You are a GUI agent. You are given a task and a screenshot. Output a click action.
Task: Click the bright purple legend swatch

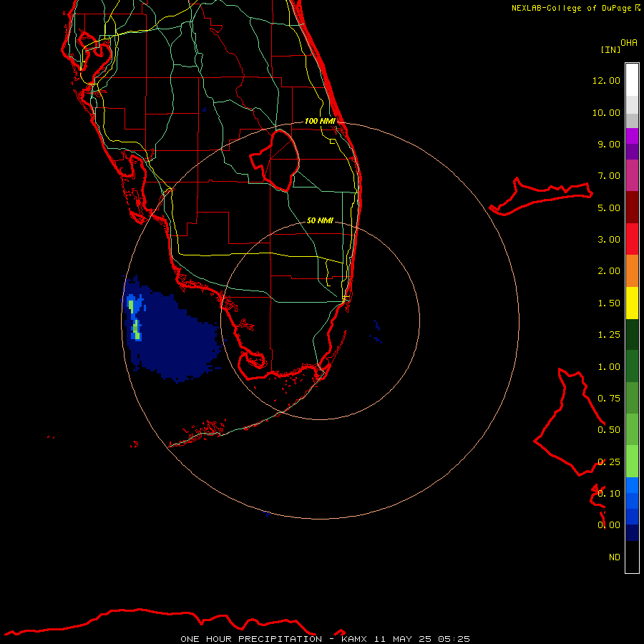632,136
